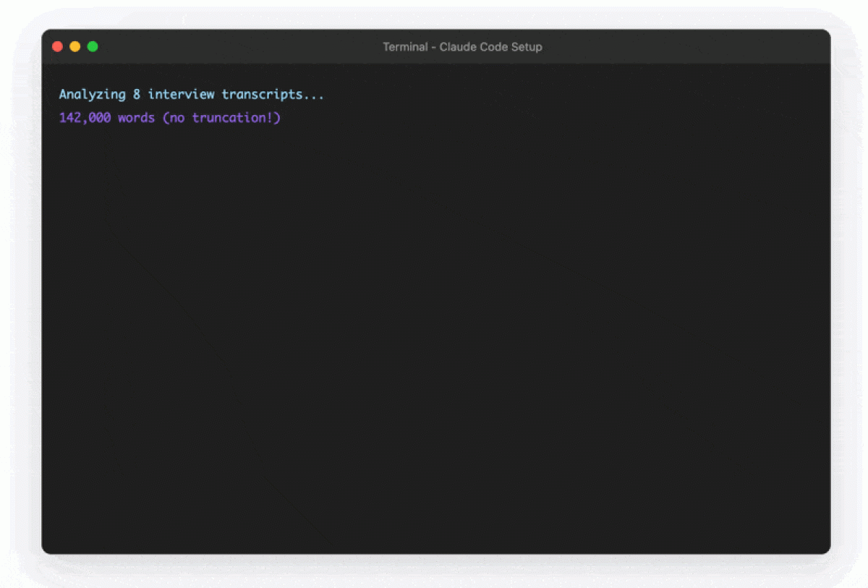
Task: Click the green full-screen window button
Action: tap(93, 47)
